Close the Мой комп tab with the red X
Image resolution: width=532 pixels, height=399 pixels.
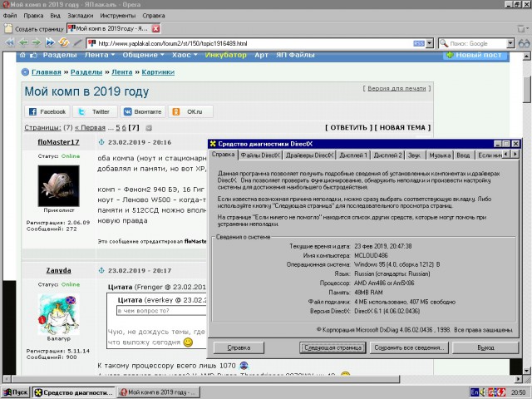click(155, 29)
